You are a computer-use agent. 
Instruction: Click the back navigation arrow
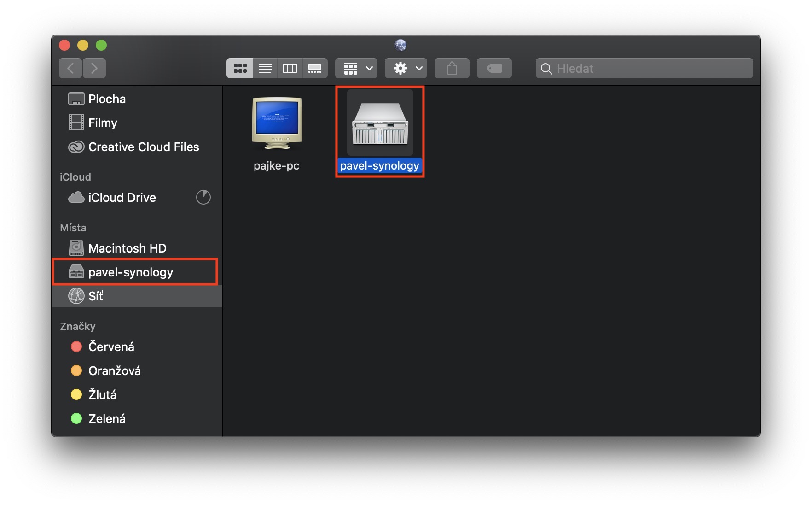70,68
